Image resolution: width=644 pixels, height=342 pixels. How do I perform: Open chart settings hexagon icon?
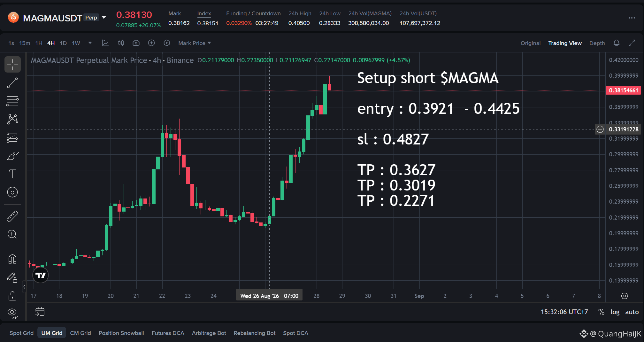point(167,43)
